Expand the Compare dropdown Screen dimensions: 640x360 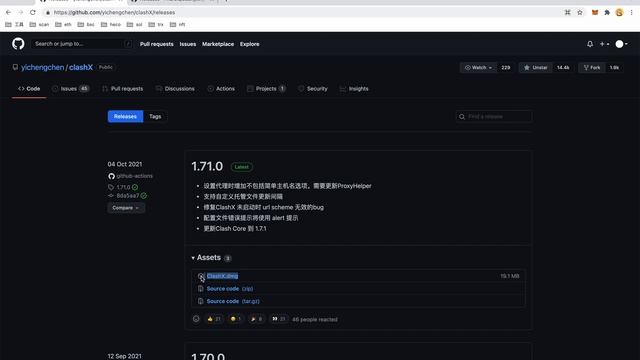click(x=126, y=208)
